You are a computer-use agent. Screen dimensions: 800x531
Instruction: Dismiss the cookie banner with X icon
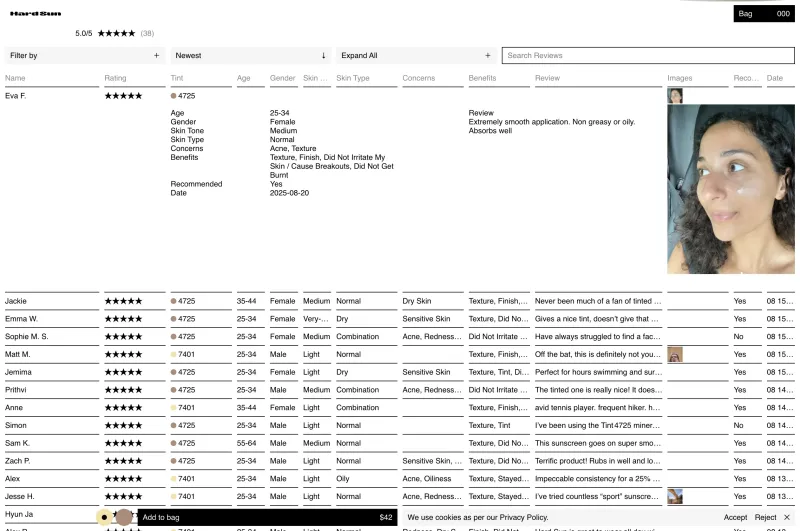[x=787, y=517]
